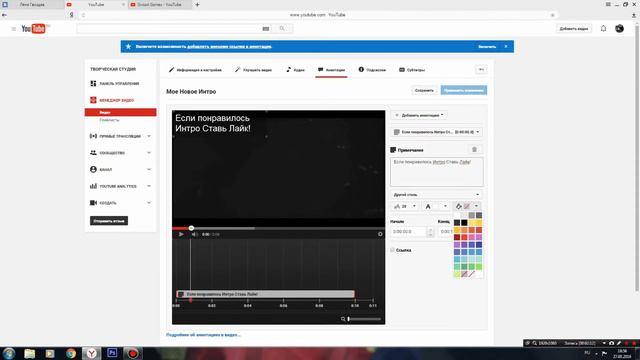
Task: Expand YOUTUBE ANALYTICS in the sidebar
Action: (120, 186)
